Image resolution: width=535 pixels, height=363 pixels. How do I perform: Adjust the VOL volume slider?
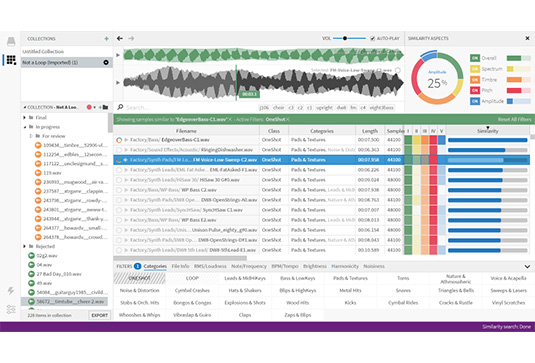coord(349,39)
